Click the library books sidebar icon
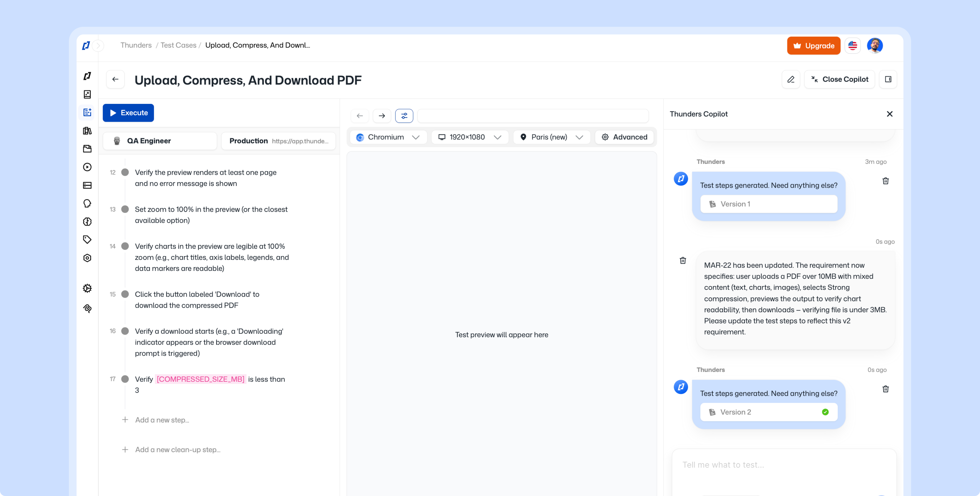The image size is (980, 496). coord(87,130)
